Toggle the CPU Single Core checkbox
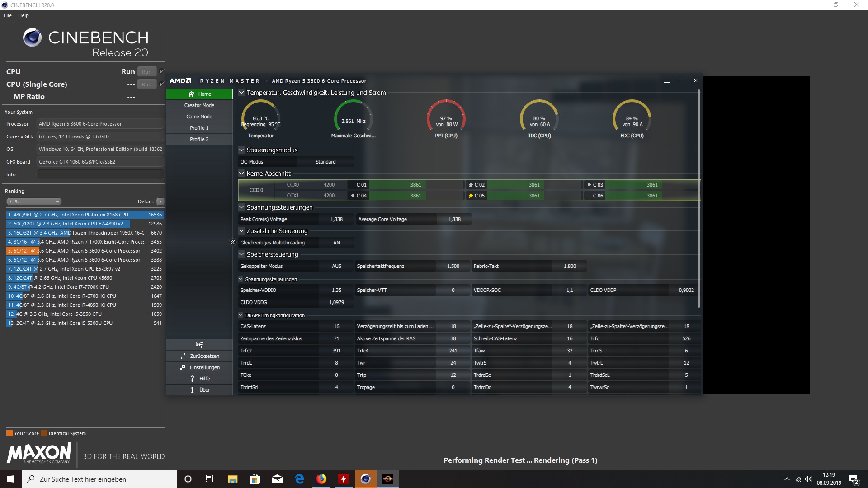Screen dimensions: 868x488 point(162,84)
